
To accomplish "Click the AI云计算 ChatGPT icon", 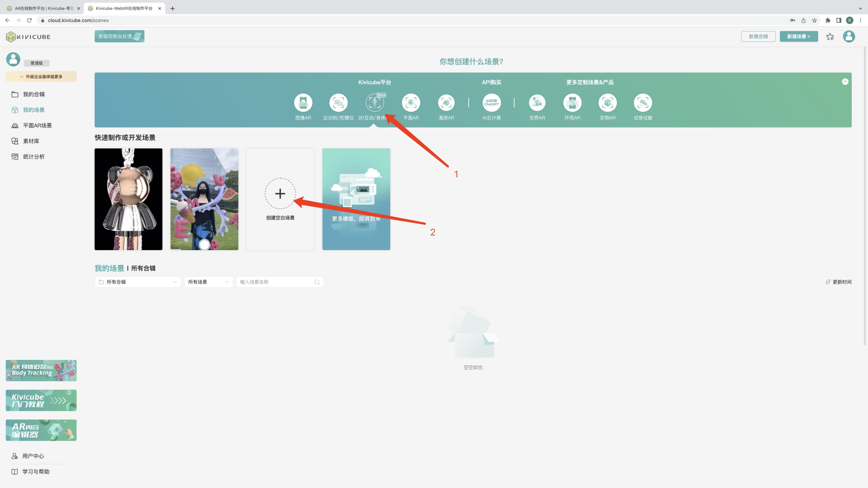I will pyautogui.click(x=491, y=103).
